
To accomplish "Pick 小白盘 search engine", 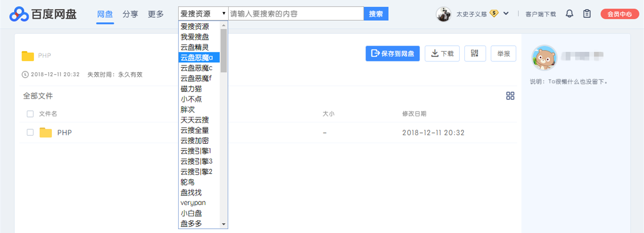I will [x=199, y=213].
